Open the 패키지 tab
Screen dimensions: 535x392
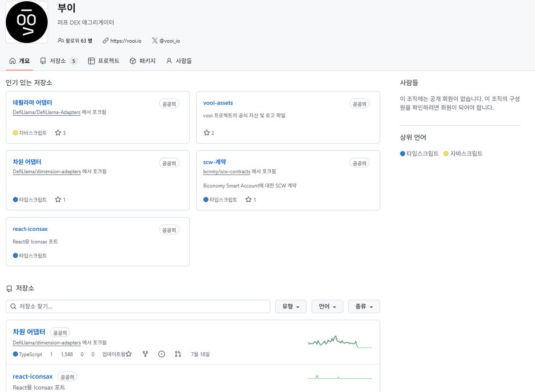(x=143, y=61)
